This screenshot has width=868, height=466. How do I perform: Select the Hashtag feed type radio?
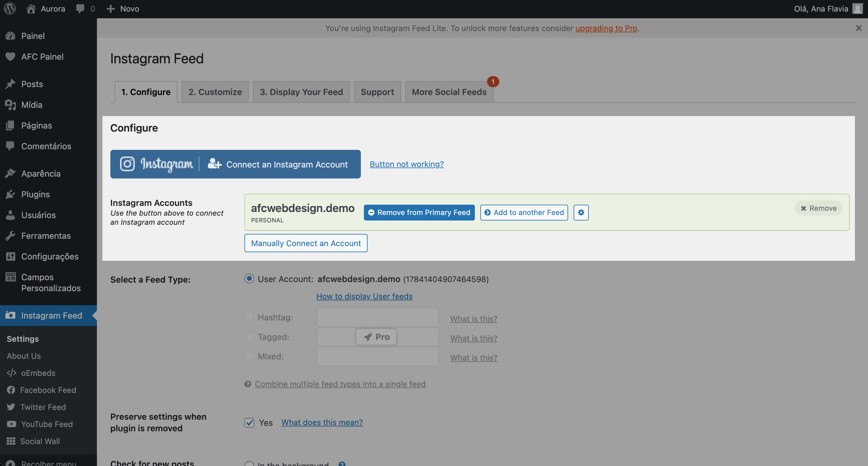coord(249,317)
